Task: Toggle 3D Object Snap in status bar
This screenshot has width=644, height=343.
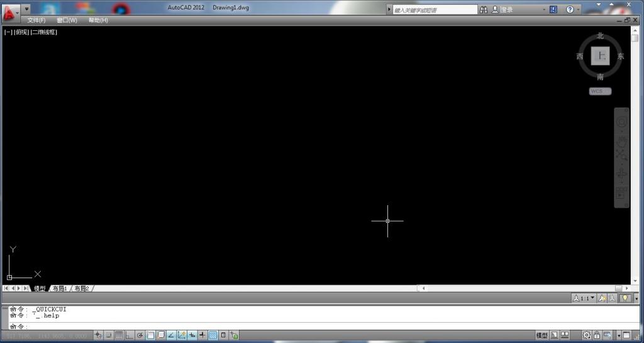Action: coord(161,335)
